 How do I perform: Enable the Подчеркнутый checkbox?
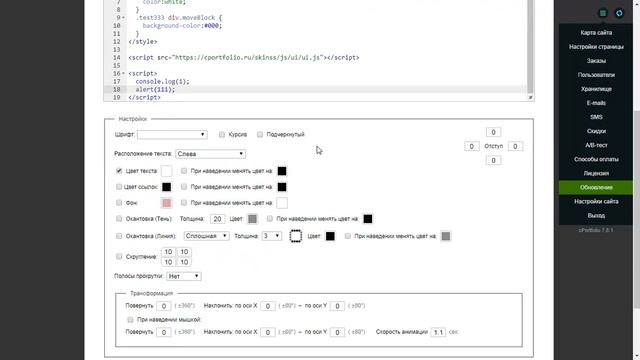260,134
